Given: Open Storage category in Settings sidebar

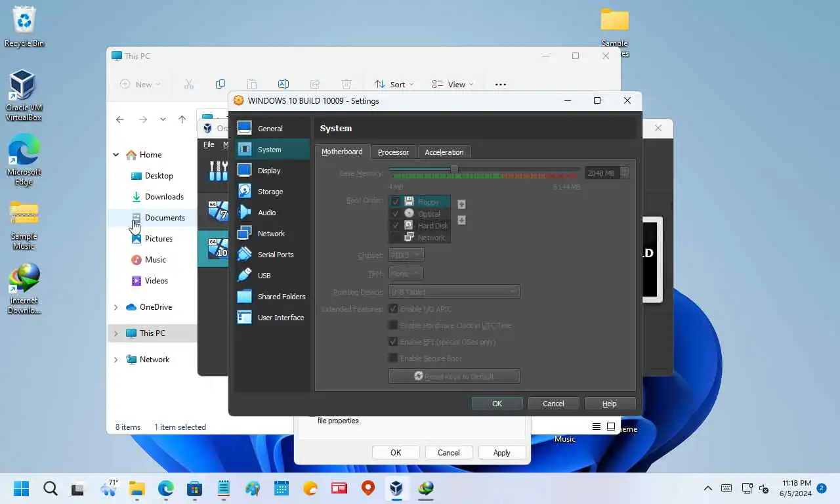Looking at the screenshot, I should pyautogui.click(x=272, y=192).
